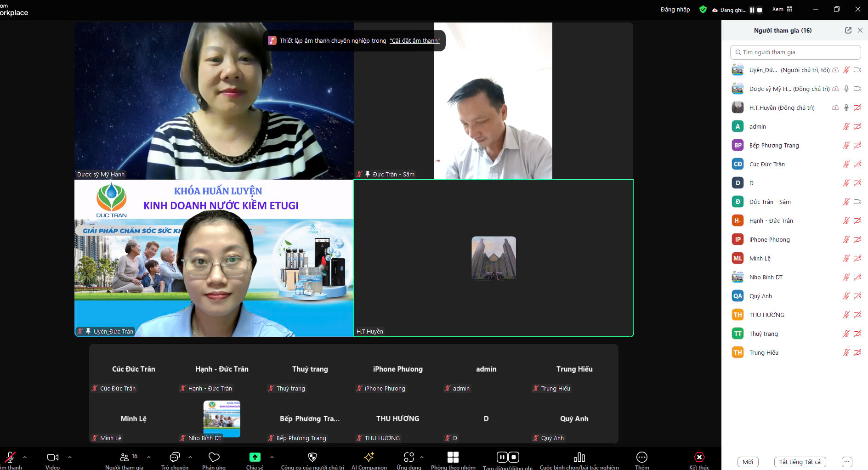The height and width of the screenshot is (470, 868).
Task: Click the red End meeting icon
Action: [x=699, y=457]
